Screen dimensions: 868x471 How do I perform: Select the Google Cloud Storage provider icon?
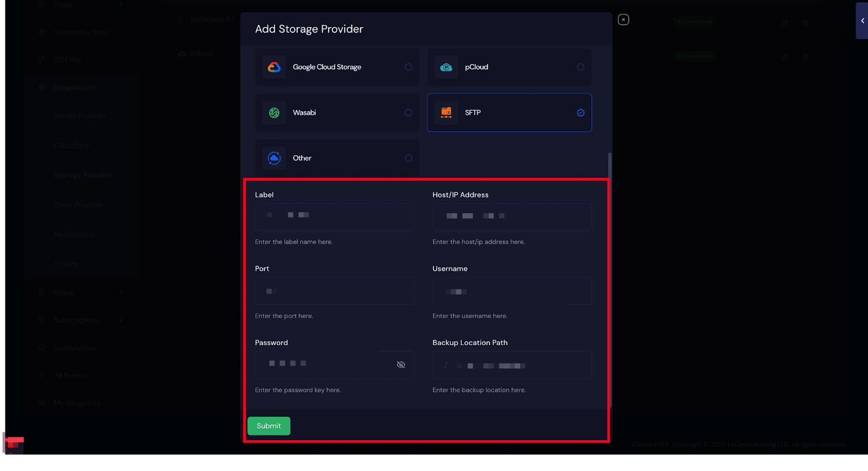point(275,67)
